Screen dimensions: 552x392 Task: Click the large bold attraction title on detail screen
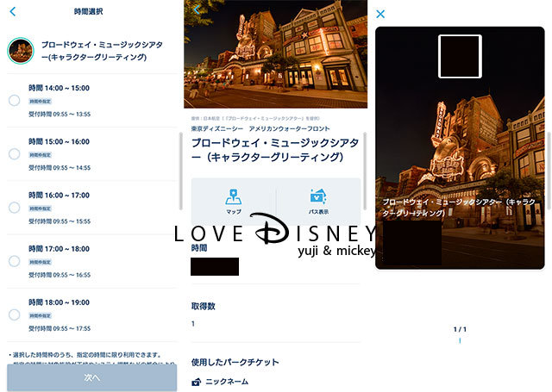click(x=275, y=150)
